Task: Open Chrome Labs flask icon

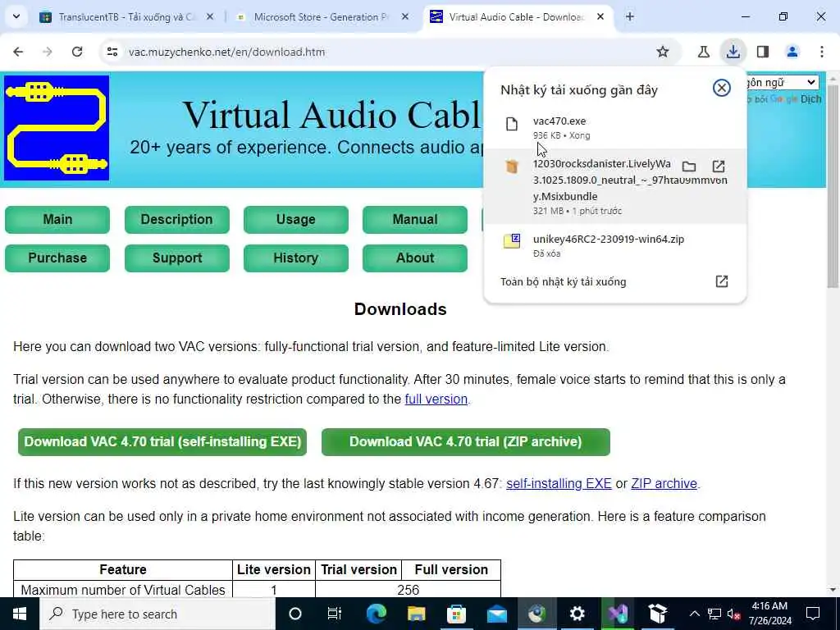Action: [x=703, y=52]
